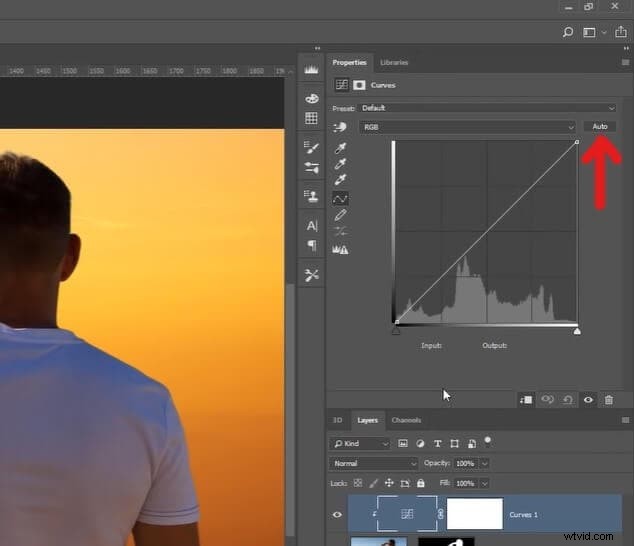Screen dimensions: 634x546
Task: Click the Auto curves button
Action: [600, 127]
